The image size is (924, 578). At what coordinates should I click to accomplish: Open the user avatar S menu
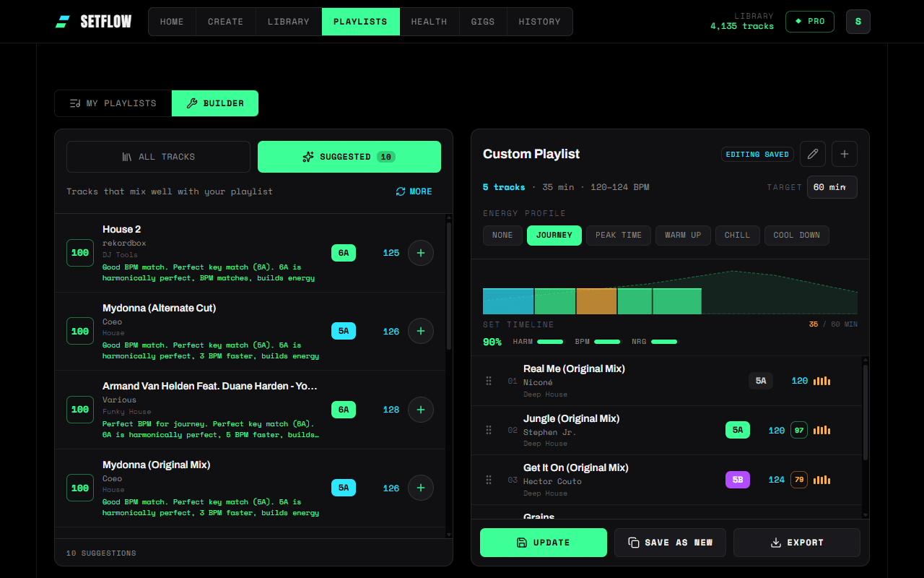[x=858, y=22]
